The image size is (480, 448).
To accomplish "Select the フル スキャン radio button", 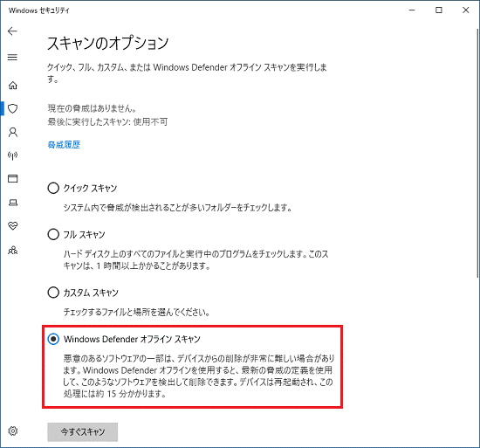I will click(x=53, y=235).
